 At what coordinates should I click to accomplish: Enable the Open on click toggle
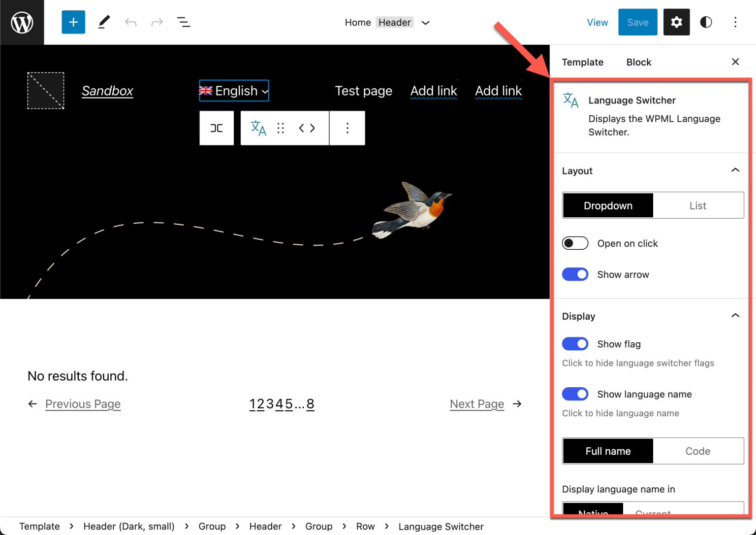pyautogui.click(x=575, y=243)
